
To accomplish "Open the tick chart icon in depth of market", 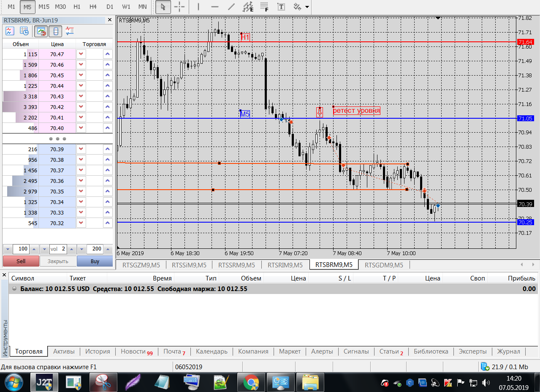I will [x=10, y=31].
